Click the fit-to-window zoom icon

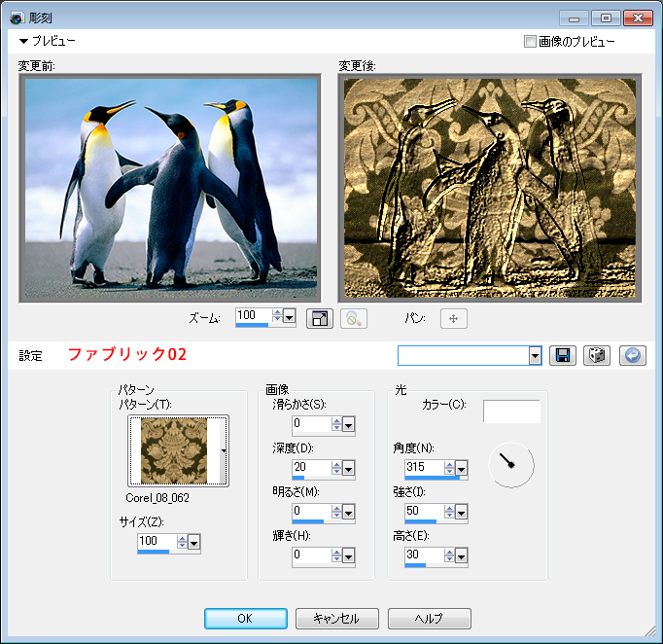coord(319,318)
